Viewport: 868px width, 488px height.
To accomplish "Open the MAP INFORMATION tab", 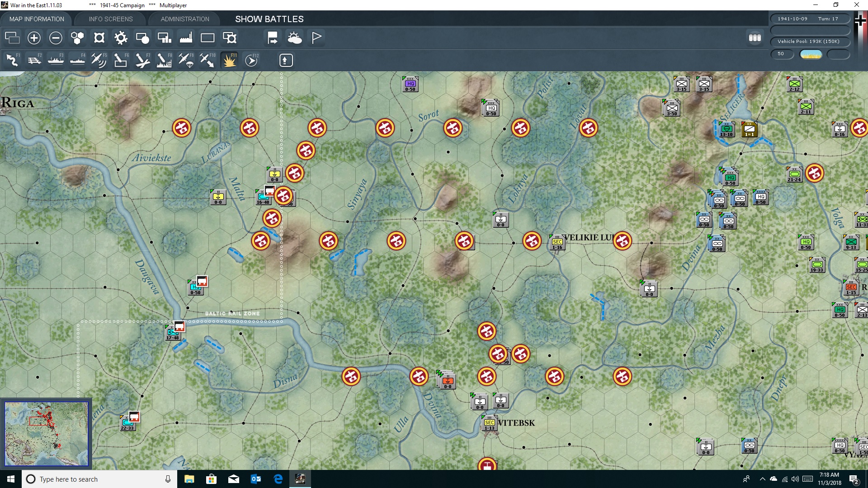I will (x=37, y=19).
